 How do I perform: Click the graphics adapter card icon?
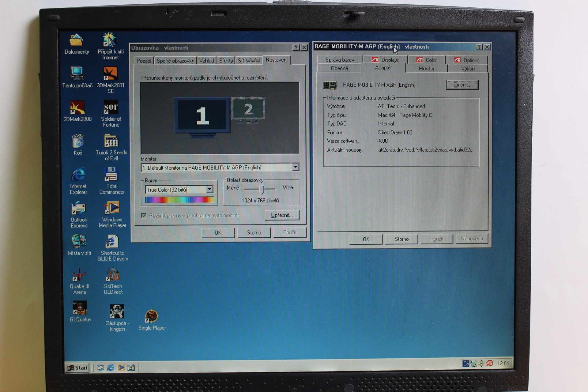pyautogui.click(x=330, y=85)
